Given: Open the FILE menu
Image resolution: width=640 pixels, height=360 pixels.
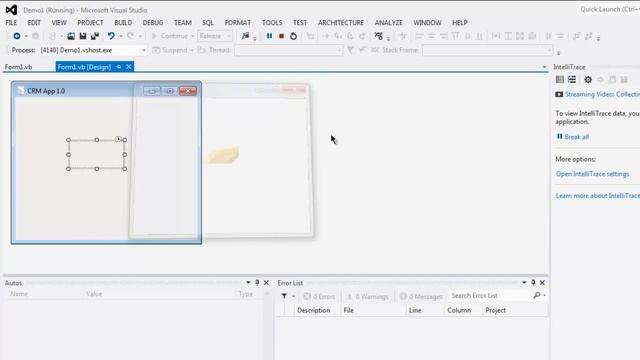Looking at the screenshot, I should click(11, 23).
